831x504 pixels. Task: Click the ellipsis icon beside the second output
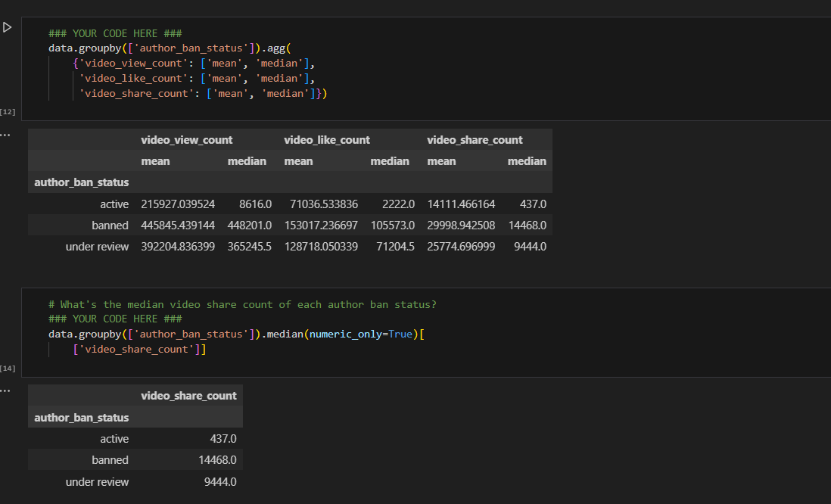pos(7,390)
